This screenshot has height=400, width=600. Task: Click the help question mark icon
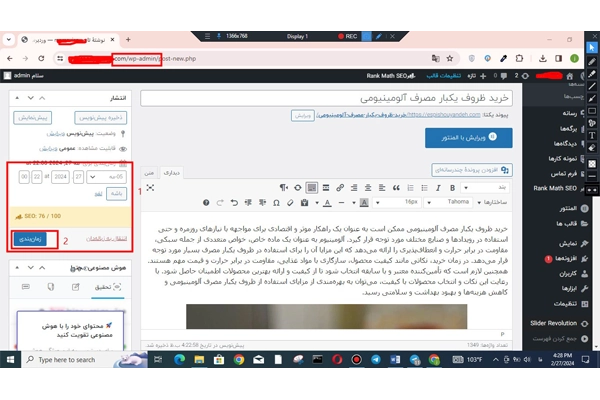pyautogui.click(x=206, y=203)
